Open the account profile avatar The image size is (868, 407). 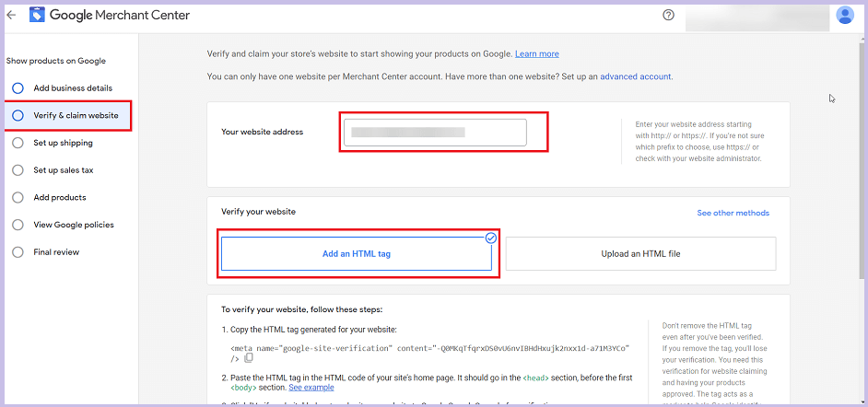845,15
